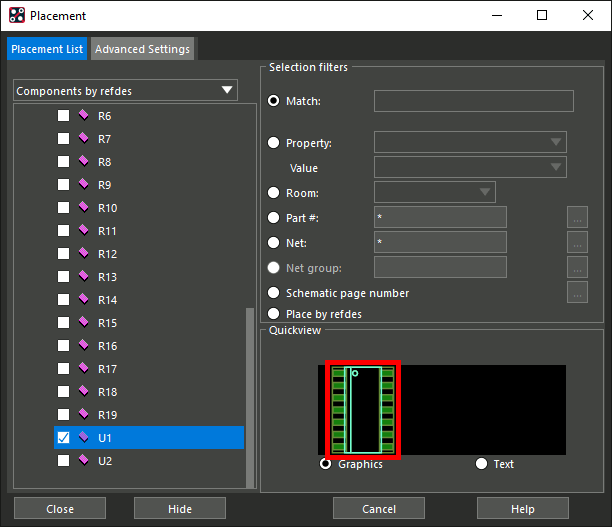
Task: Click the component icon next to R11
Action: tap(83, 230)
